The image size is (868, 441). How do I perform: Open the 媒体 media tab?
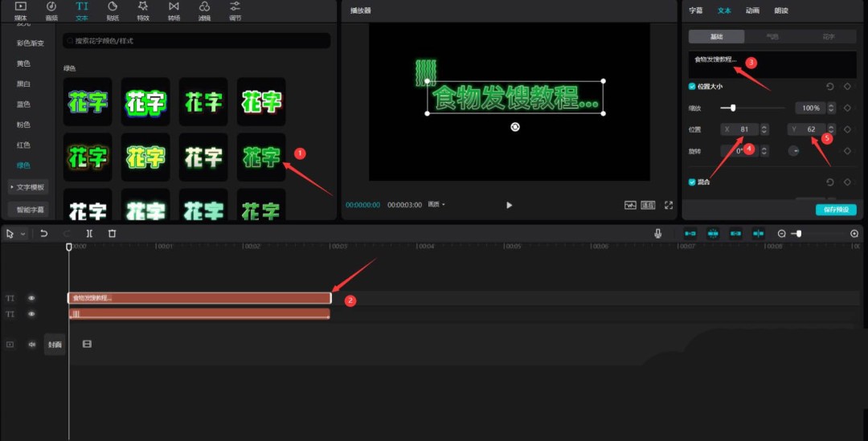(20, 10)
